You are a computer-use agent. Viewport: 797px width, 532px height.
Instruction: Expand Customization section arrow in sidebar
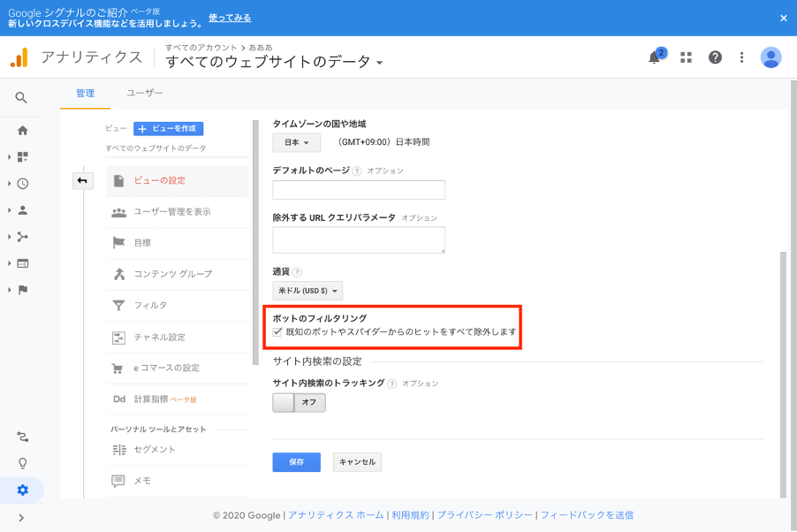tap(9, 157)
